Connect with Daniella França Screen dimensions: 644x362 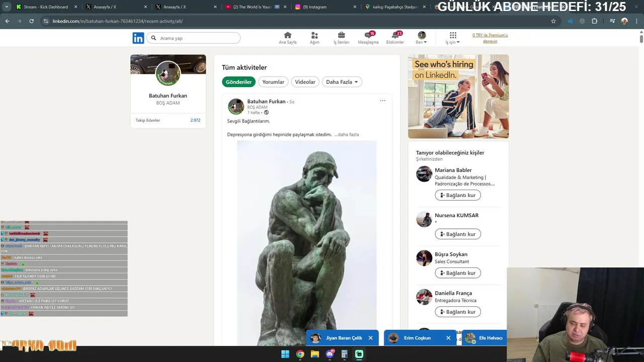(458, 312)
